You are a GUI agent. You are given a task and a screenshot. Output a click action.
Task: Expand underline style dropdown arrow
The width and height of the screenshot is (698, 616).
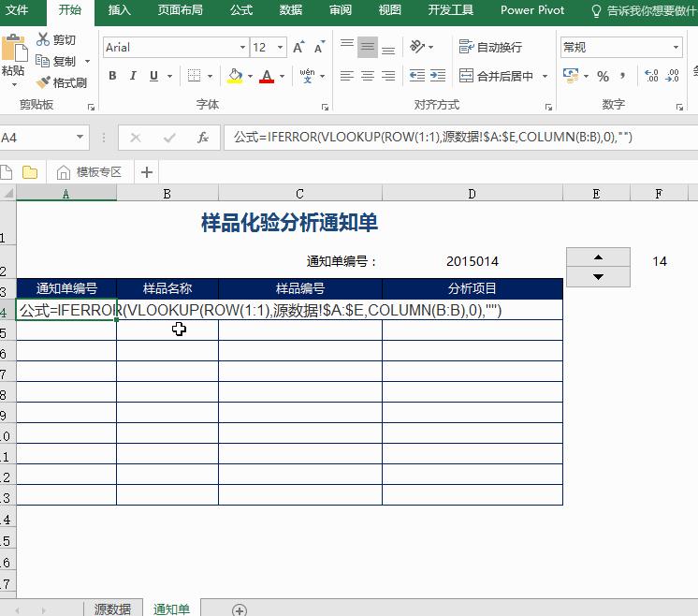[x=169, y=76]
